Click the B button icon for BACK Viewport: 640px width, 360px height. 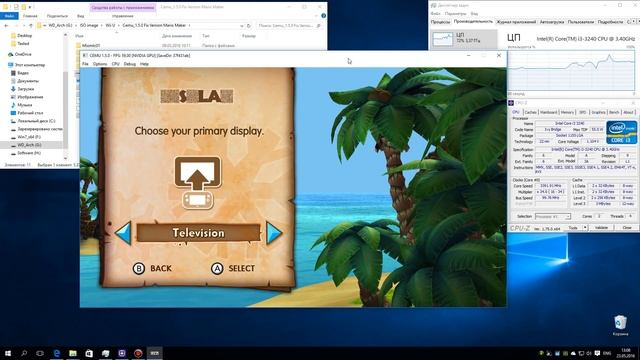point(139,268)
